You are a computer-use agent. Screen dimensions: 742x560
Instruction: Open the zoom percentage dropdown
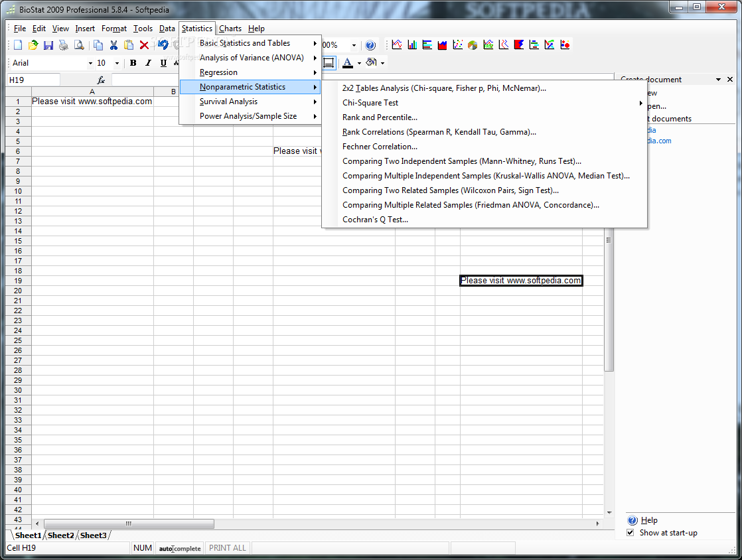tap(354, 45)
